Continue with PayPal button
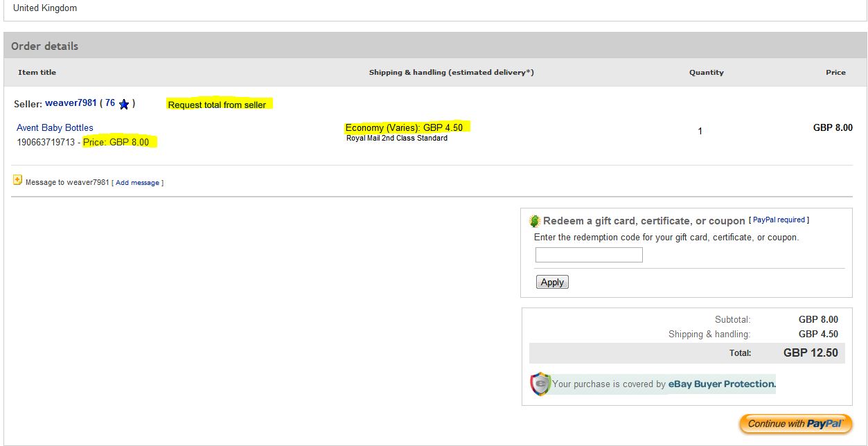Viewport: 868px width, 446px height. [x=796, y=424]
